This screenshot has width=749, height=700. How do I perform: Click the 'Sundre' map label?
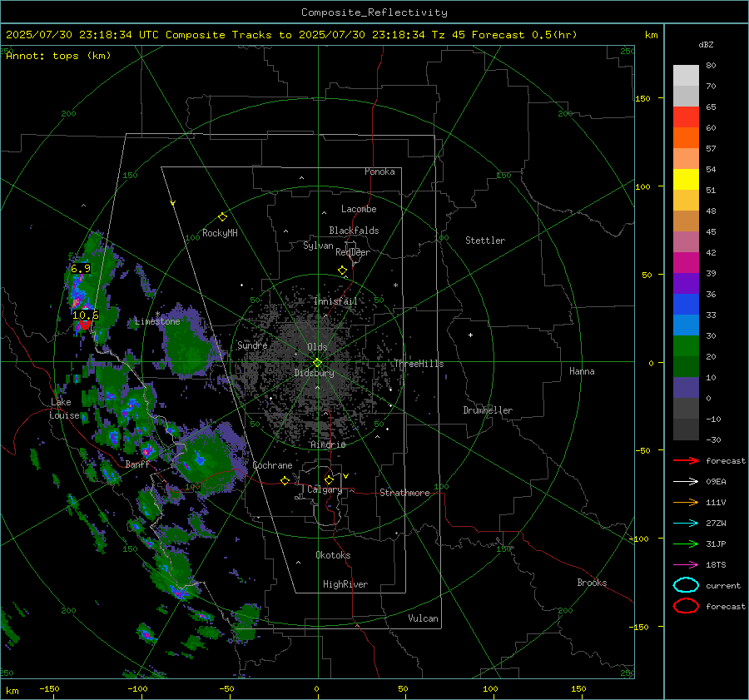click(x=252, y=345)
